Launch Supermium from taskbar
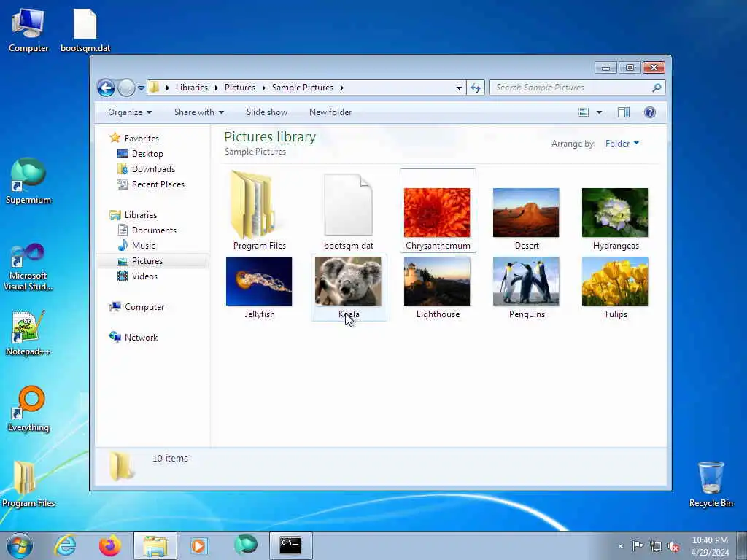Screen dimensions: 747x560 click(246, 545)
